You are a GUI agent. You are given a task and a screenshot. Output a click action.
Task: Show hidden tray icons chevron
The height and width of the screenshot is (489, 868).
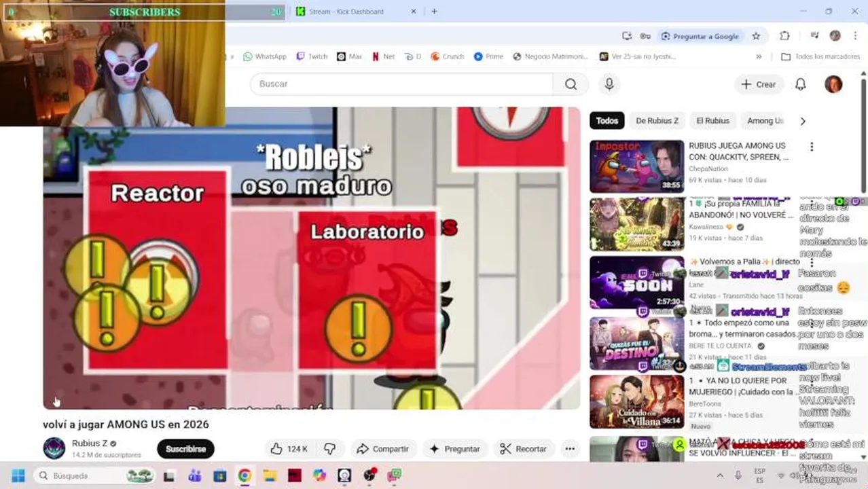click(x=720, y=475)
